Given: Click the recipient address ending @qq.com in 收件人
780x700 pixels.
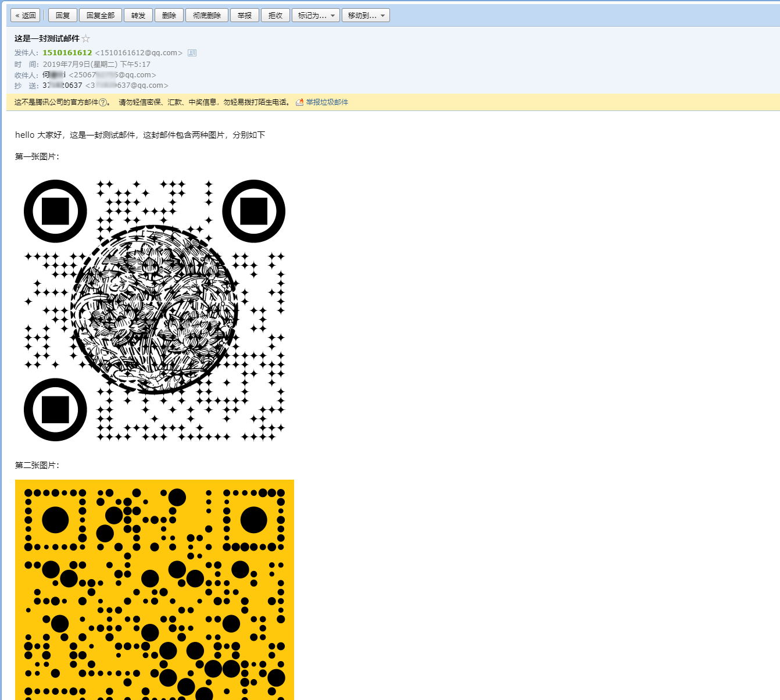Looking at the screenshot, I should pyautogui.click(x=112, y=75).
